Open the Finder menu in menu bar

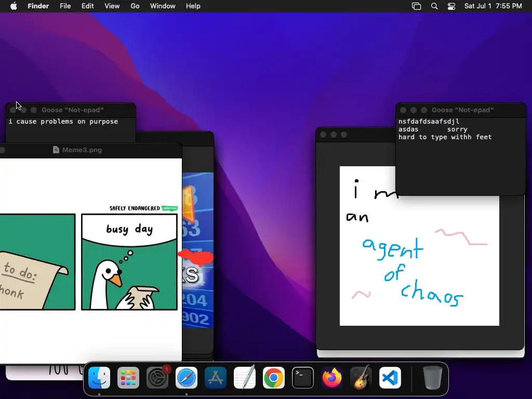(38, 6)
